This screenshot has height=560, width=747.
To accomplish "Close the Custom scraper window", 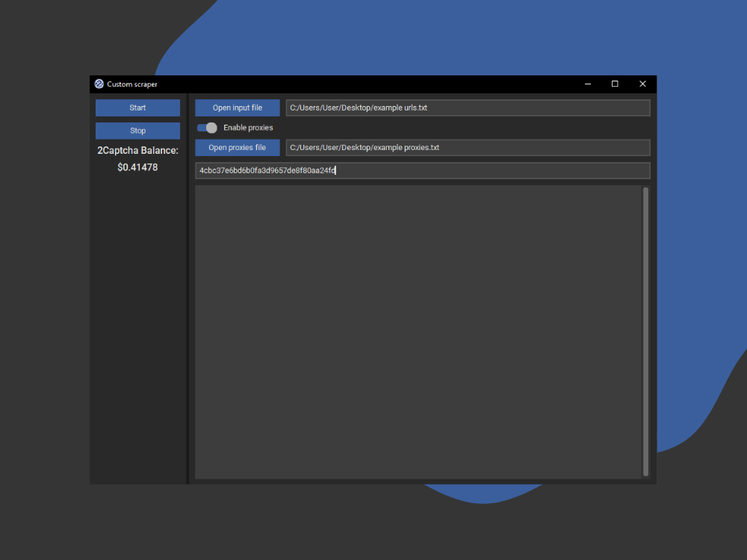I will pos(642,84).
